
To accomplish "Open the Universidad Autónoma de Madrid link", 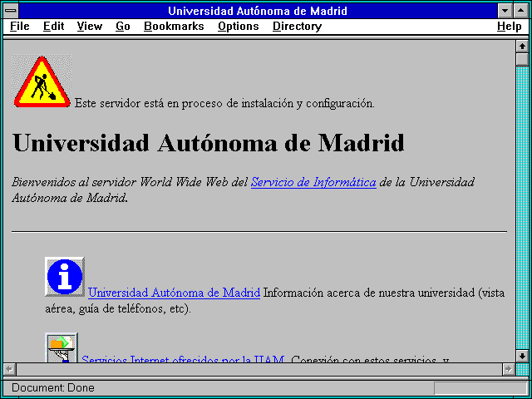I will (x=174, y=293).
